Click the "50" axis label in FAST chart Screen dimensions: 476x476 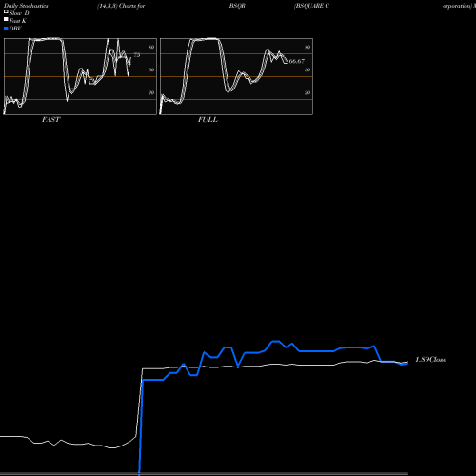[x=151, y=70]
